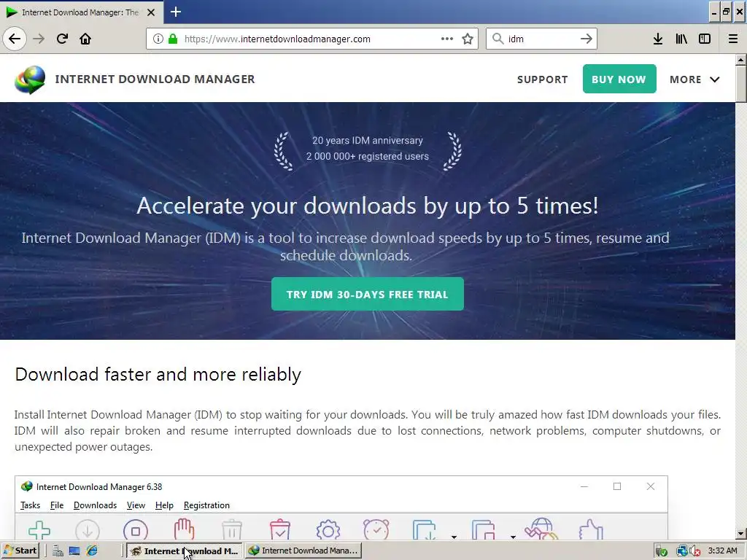
Task: Close the Internet Download Manager browser tab
Action: pyautogui.click(x=151, y=12)
